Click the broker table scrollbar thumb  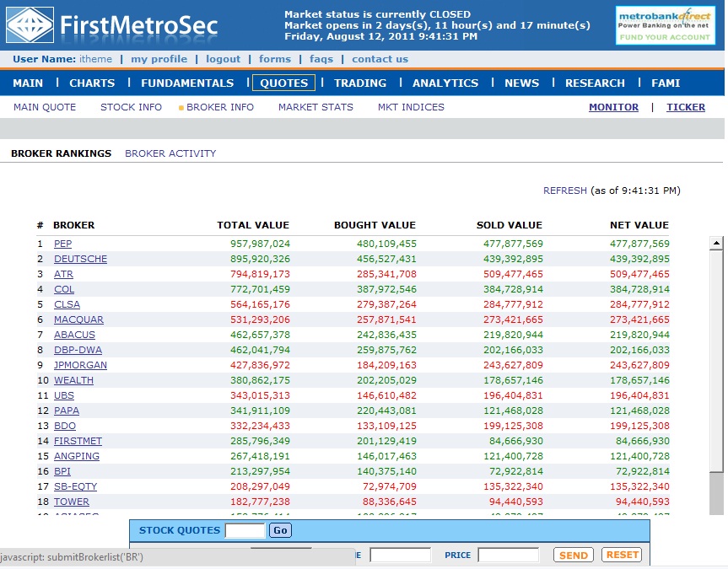click(716, 361)
